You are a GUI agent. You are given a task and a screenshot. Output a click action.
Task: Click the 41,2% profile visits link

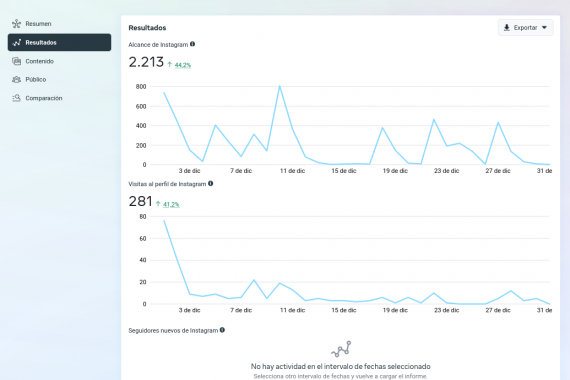click(171, 204)
